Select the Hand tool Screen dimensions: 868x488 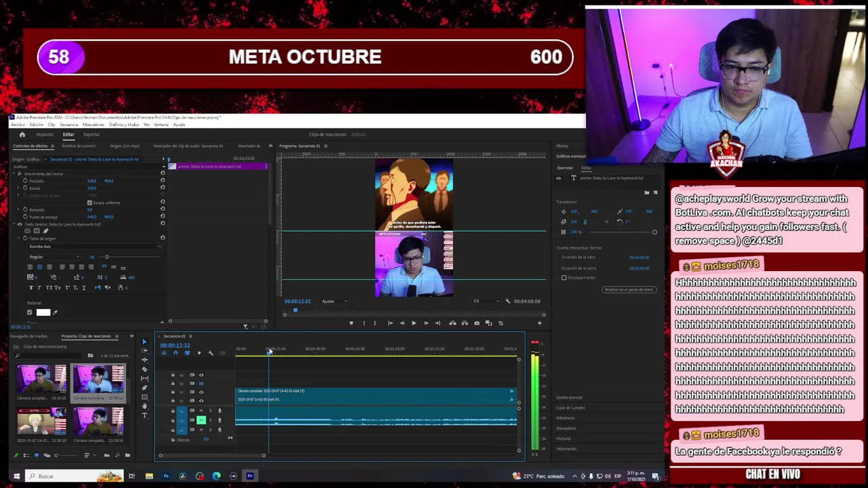coord(144,406)
